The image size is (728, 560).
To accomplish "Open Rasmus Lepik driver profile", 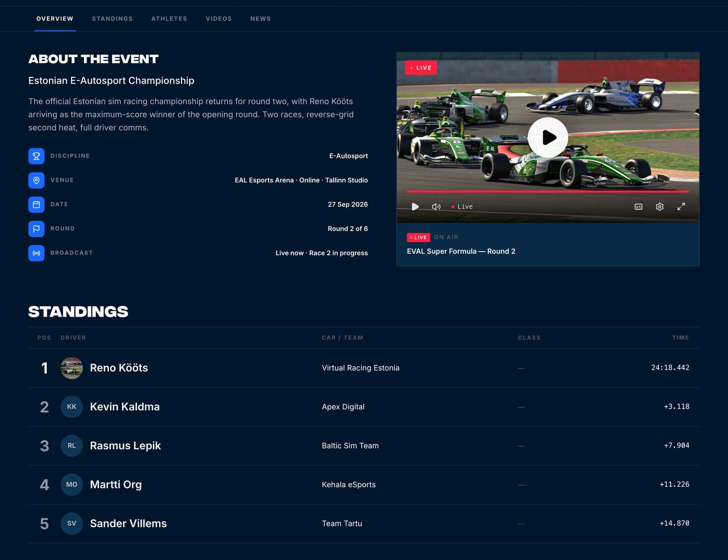I will [126, 446].
